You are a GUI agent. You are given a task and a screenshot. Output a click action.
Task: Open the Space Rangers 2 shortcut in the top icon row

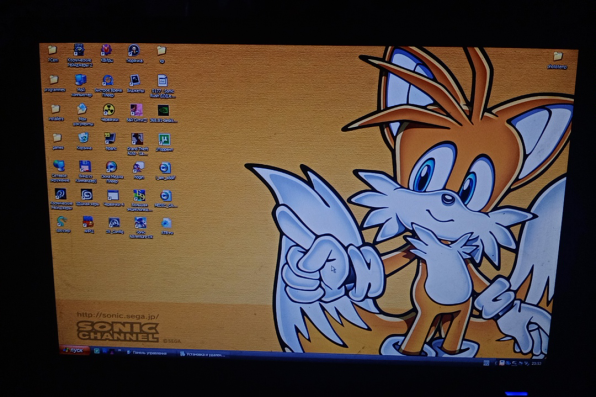(x=79, y=54)
